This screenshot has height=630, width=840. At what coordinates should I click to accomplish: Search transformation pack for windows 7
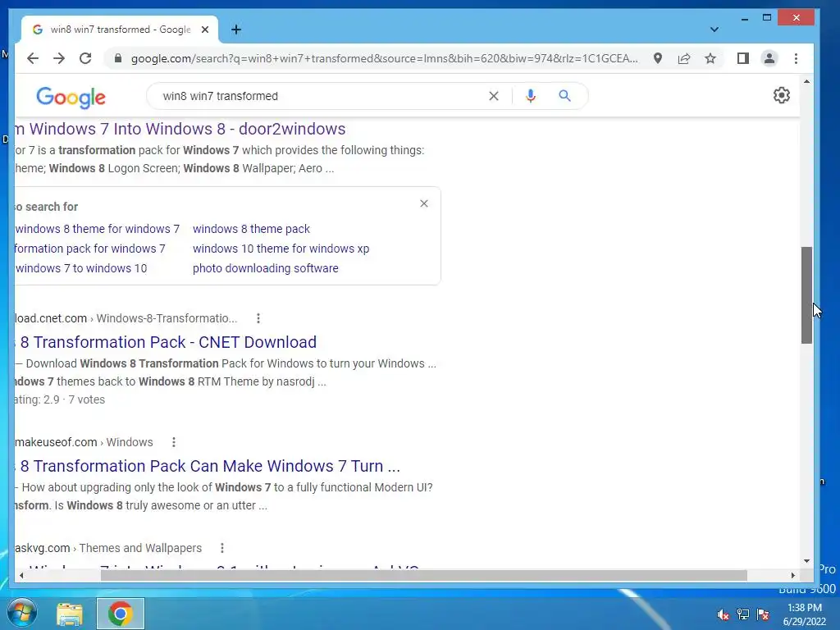[90, 249]
